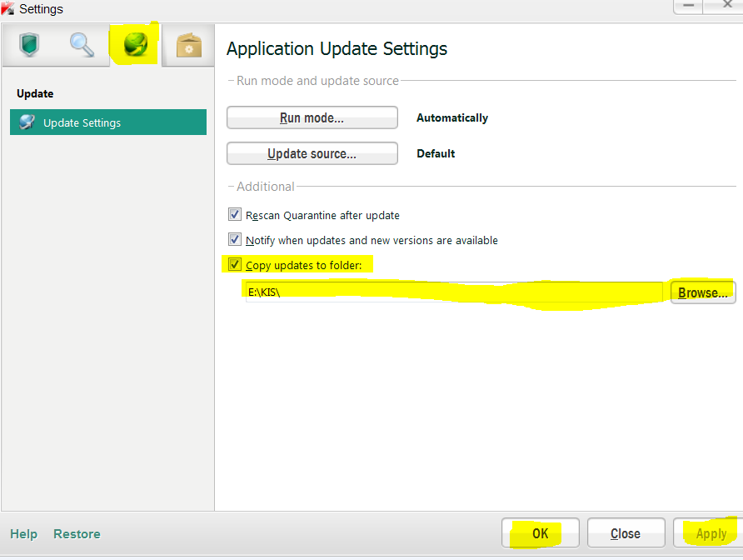Image resolution: width=743 pixels, height=560 pixels.
Task: Toggle Notify when updates are available checkbox
Action: pyautogui.click(x=235, y=240)
